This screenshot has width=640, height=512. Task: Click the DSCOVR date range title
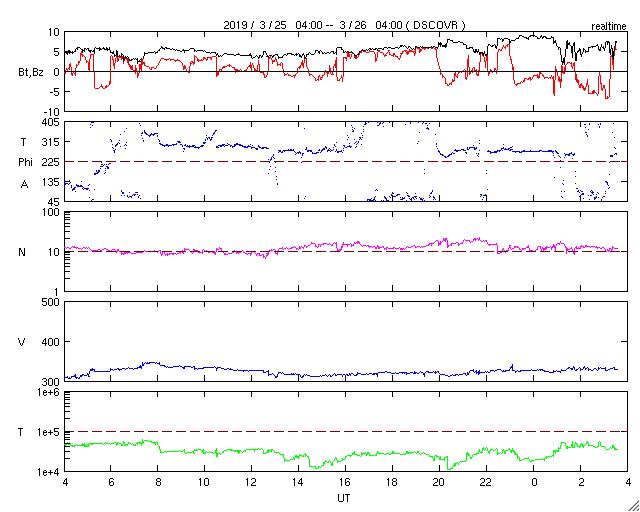(x=344, y=25)
